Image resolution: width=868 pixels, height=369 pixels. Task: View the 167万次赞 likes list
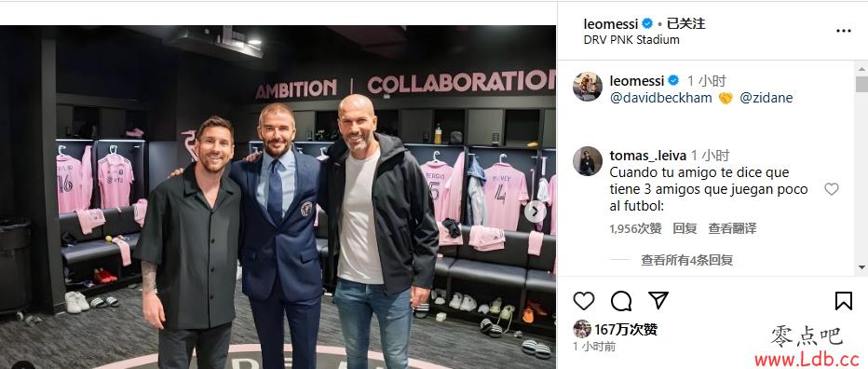(x=626, y=330)
